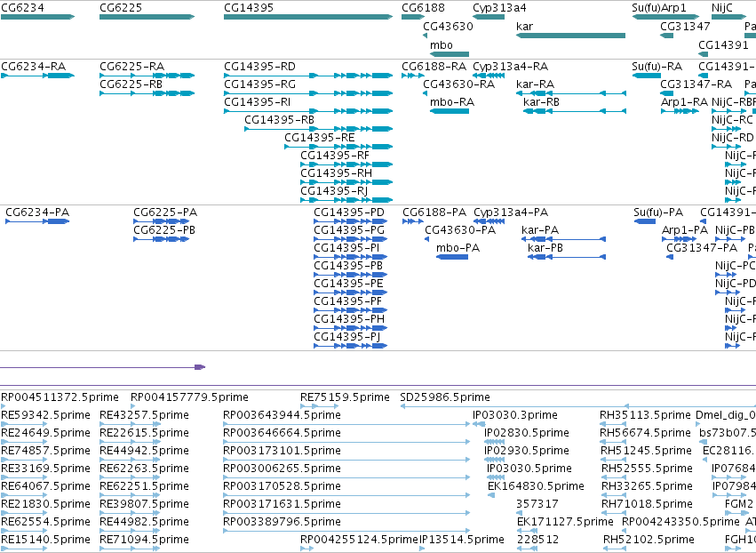Viewport: 756px width, 553px height.
Task: Click transcript CG14395-RF
Action: pyautogui.click(x=335, y=156)
